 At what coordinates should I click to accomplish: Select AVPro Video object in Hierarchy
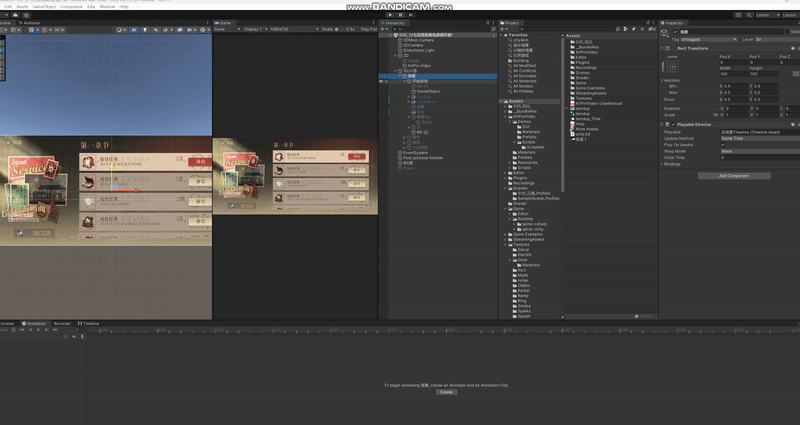point(419,65)
